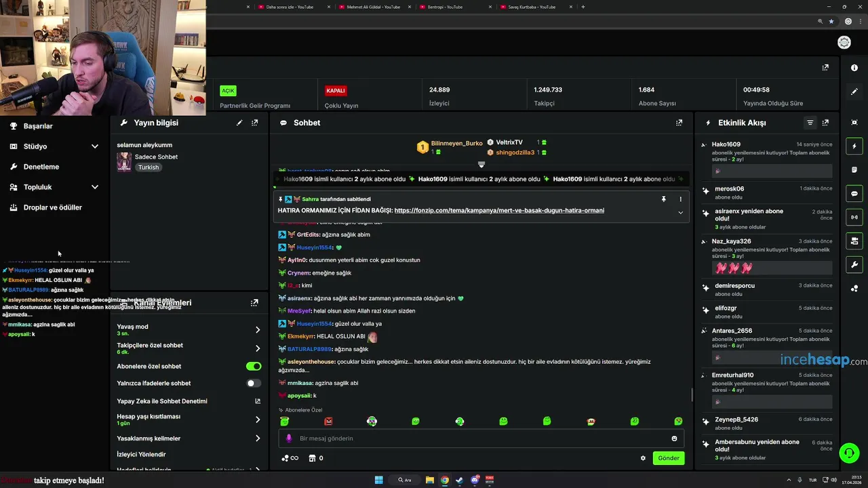Open Windows Start button in taskbar

coord(379,480)
